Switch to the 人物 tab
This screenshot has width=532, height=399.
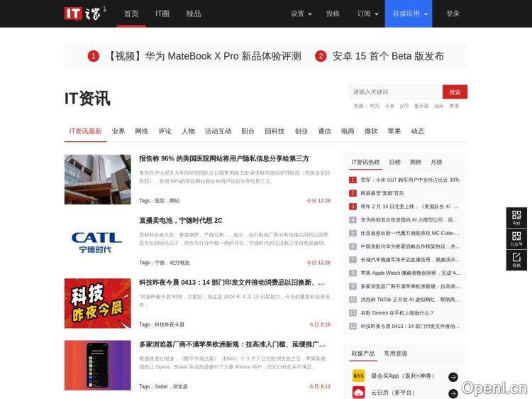[188, 131]
